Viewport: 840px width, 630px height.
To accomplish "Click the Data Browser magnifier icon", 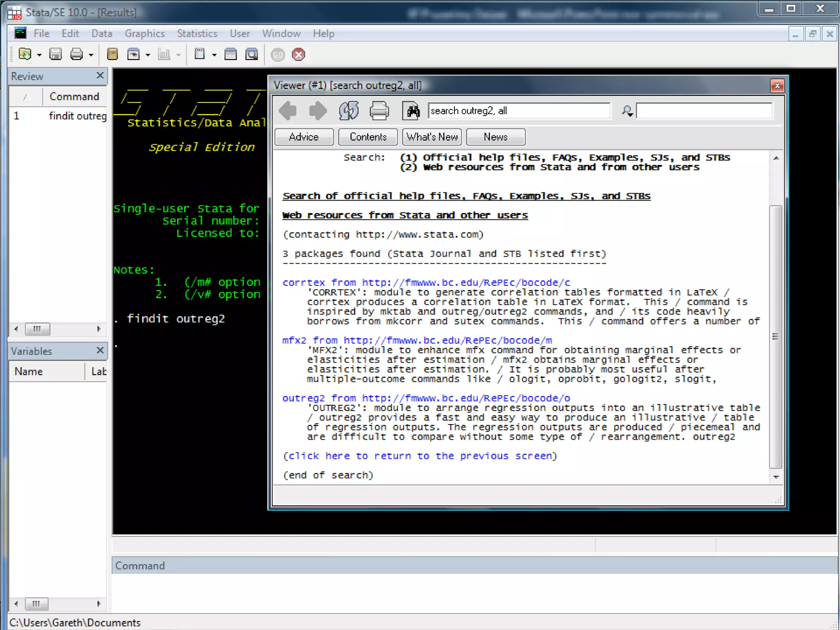I will 251,54.
